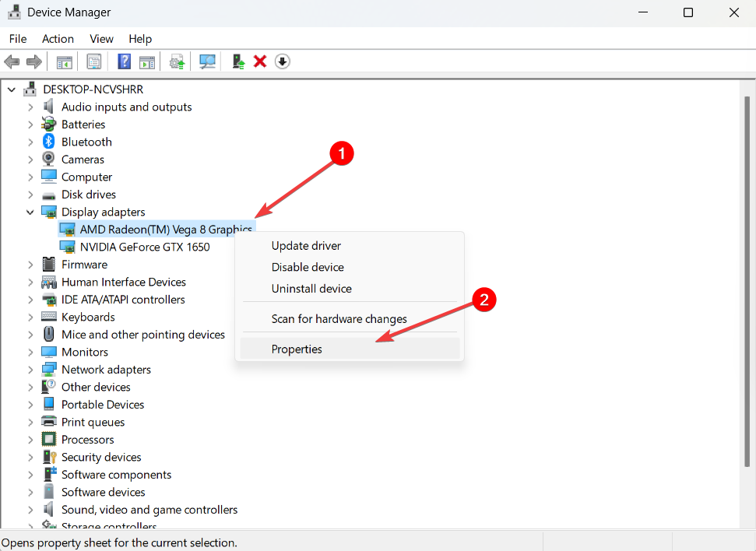Click the Network adapters icon
The width and height of the screenshot is (756, 551).
click(x=49, y=369)
